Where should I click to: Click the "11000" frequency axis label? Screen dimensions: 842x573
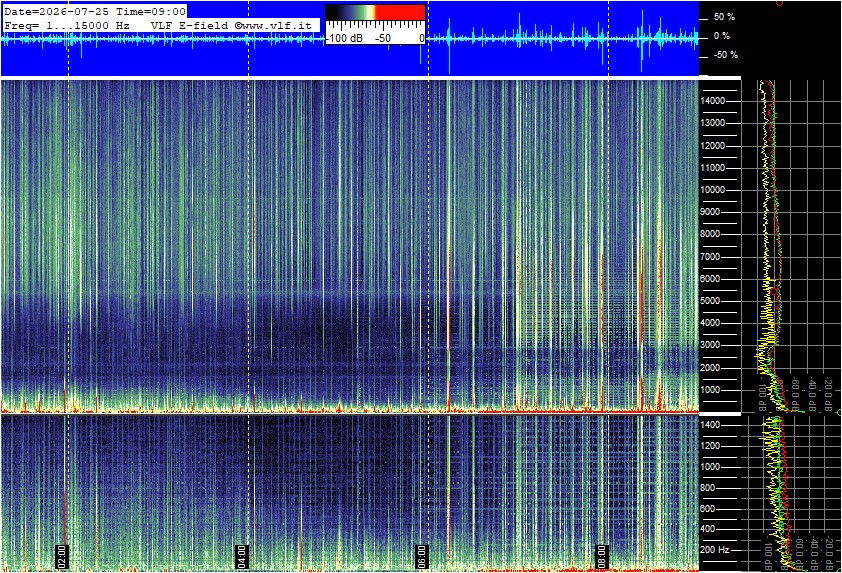pyautogui.click(x=713, y=168)
